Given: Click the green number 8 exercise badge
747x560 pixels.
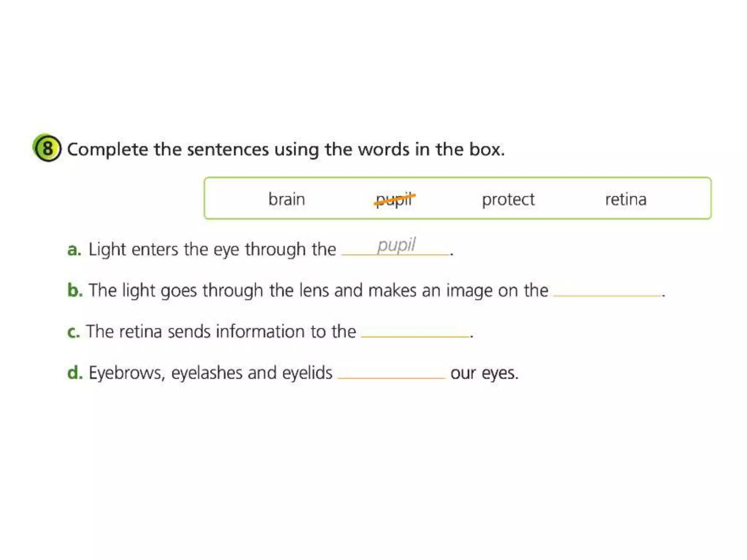Looking at the screenshot, I should click(x=47, y=148).
